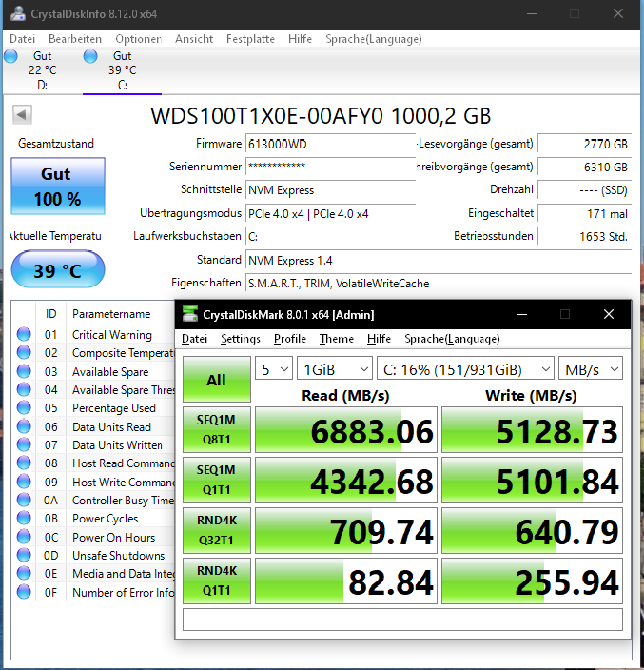Open CrystalDiskMark Theme menu
Image resolution: width=644 pixels, height=670 pixels.
[337, 339]
